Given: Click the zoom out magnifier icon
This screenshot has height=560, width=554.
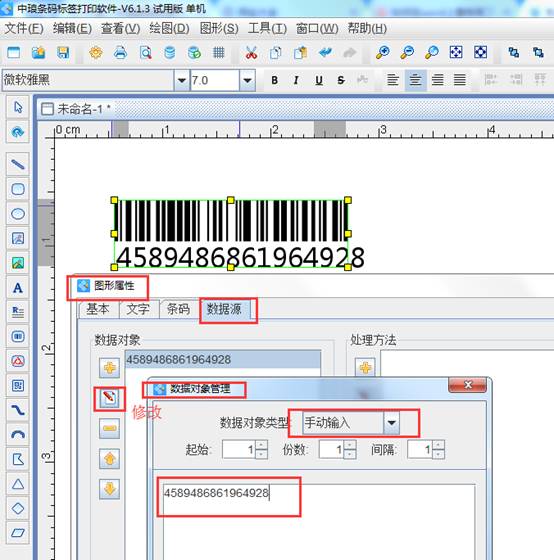Looking at the screenshot, I should coord(407,52).
